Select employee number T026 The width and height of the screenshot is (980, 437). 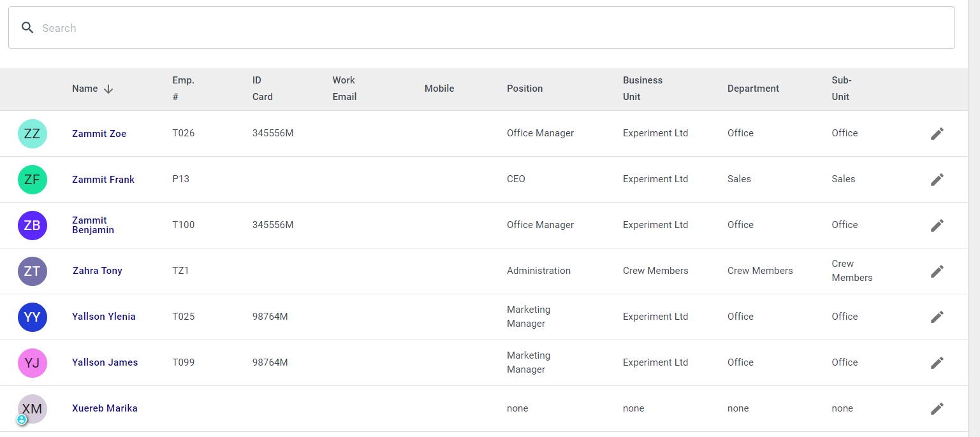click(184, 133)
